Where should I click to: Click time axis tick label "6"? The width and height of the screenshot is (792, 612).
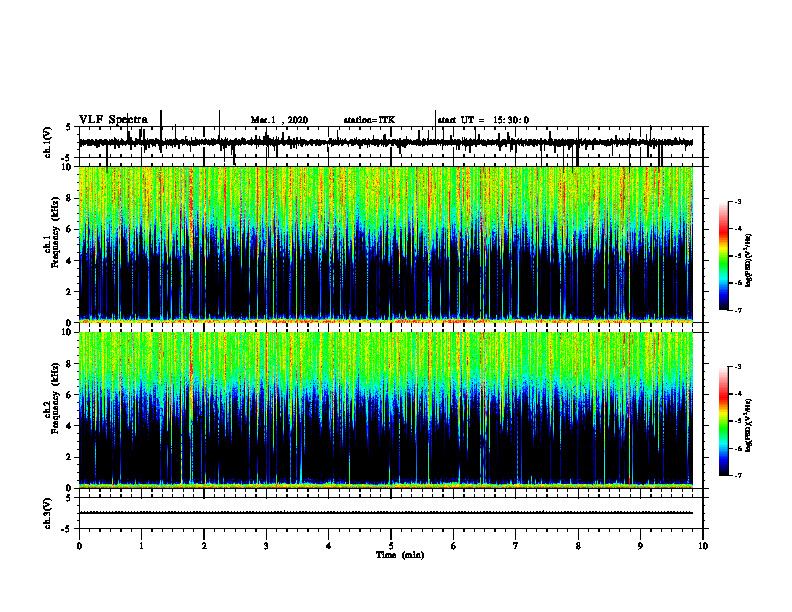coord(454,546)
